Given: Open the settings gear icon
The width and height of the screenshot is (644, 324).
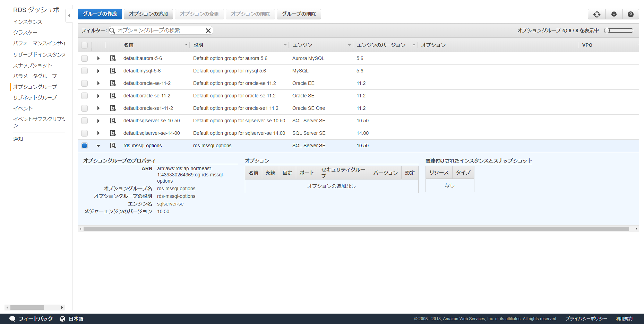Looking at the screenshot, I should point(613,14).
